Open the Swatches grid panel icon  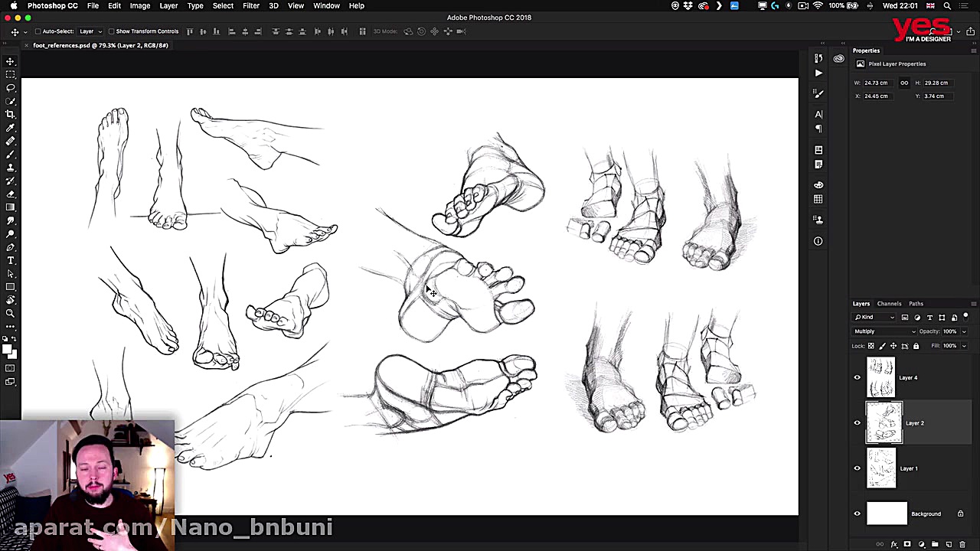pos(818,199)
